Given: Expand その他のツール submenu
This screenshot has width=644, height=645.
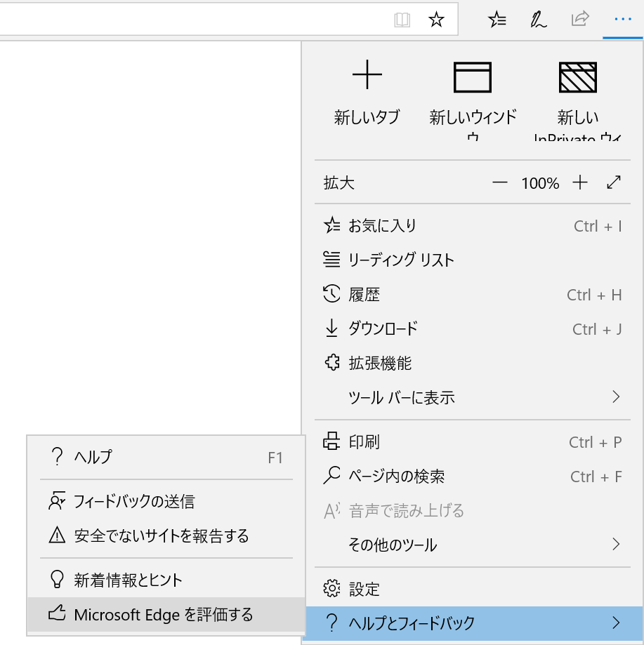Looking at the screenshot, I should coord(473,545).
